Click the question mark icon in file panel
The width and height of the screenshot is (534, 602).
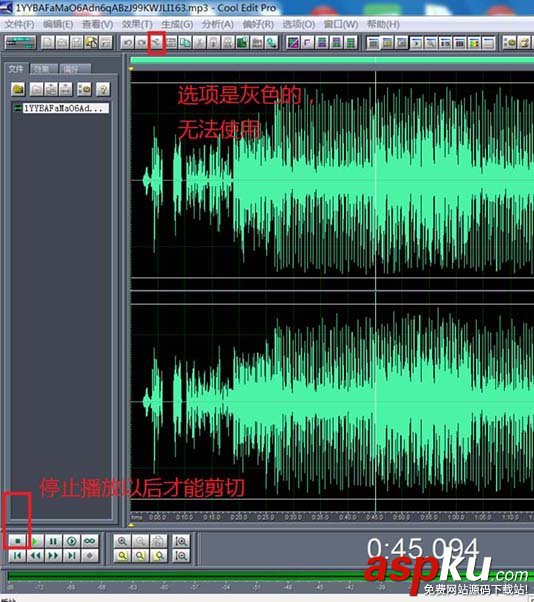[x=103, y=89]
